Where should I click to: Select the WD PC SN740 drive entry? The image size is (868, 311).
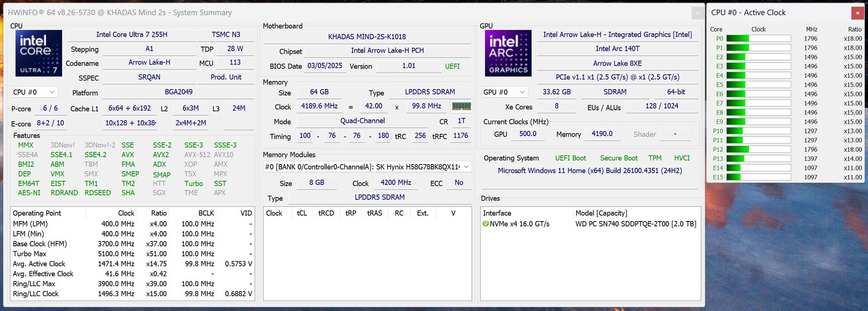590,224
